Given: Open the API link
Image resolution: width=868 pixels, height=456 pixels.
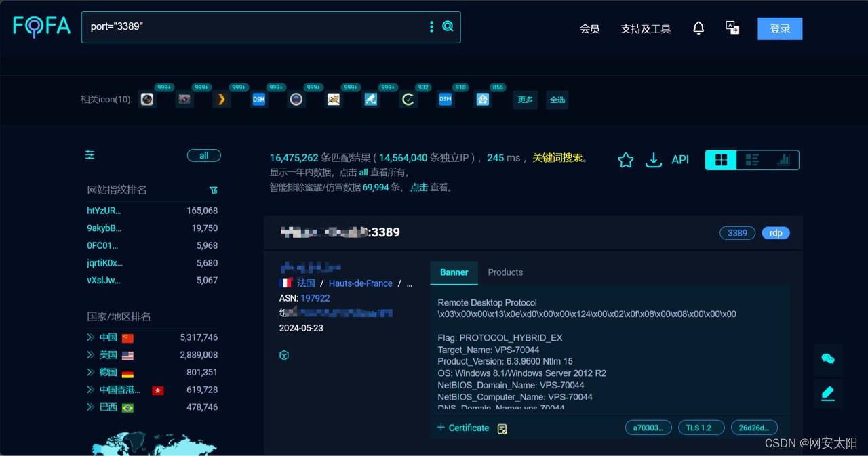Looking at the screenshot, I should [x=680, y=160].
